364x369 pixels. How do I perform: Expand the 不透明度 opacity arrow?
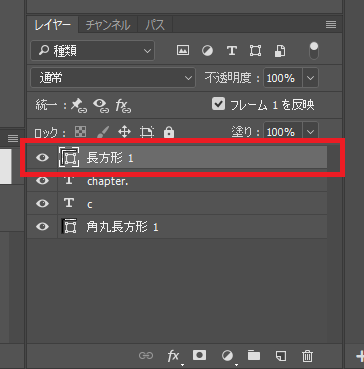(x=310, y=78)
